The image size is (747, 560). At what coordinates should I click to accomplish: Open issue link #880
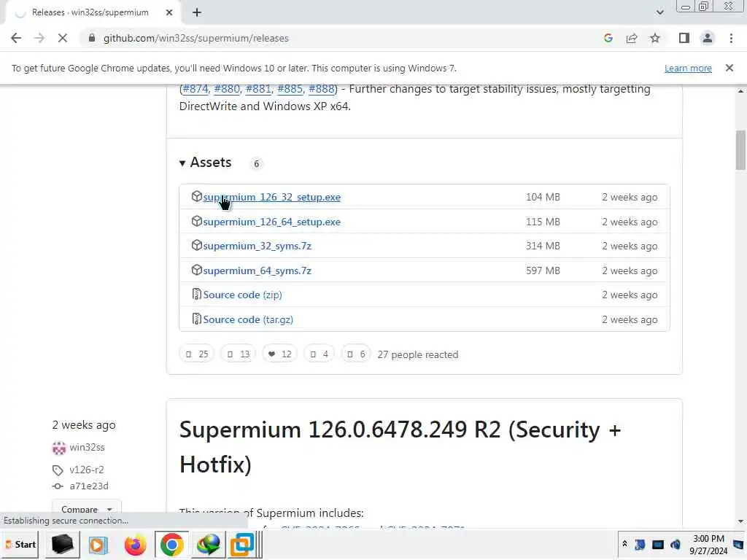227,89
